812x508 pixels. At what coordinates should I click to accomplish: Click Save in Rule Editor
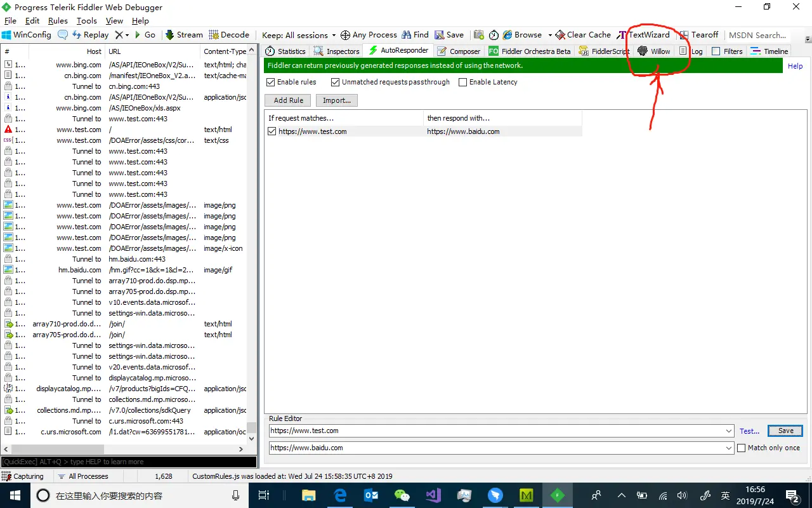click(x=785, y=431)
